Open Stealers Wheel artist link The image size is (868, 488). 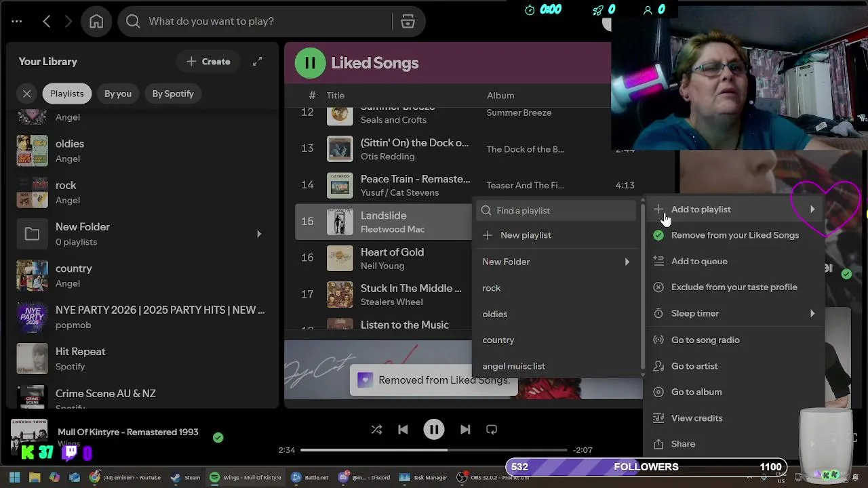click(x=391, y=302)
